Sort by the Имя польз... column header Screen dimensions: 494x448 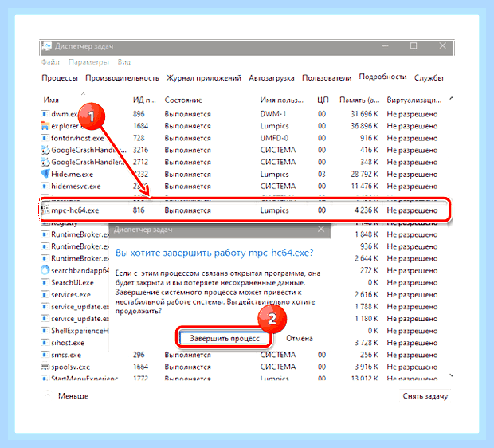281,100
